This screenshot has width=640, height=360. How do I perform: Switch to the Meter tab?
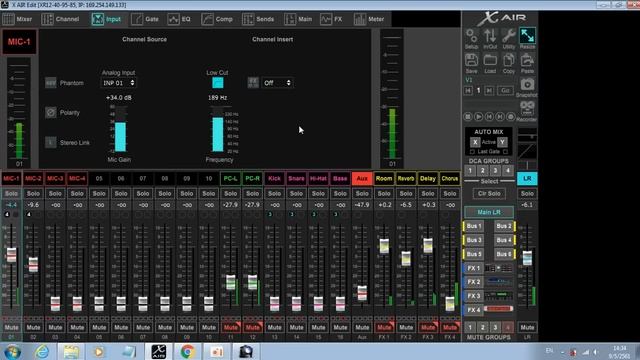coord(369,19)
